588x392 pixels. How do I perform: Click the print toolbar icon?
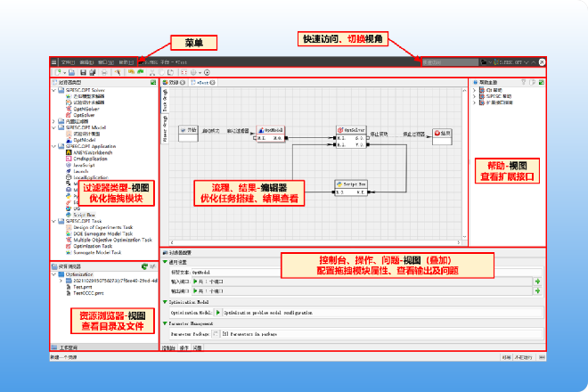pyautogui.click(x=104, y=72)
